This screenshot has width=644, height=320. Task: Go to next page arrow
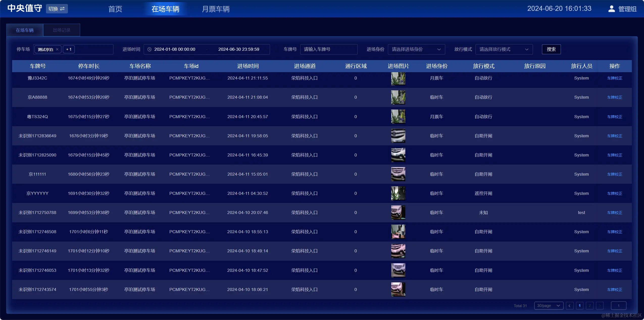pos(600,306)
